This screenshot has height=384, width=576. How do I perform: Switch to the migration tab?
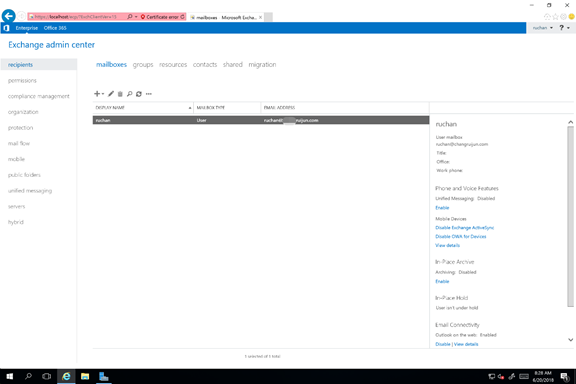tap(262, 65)
